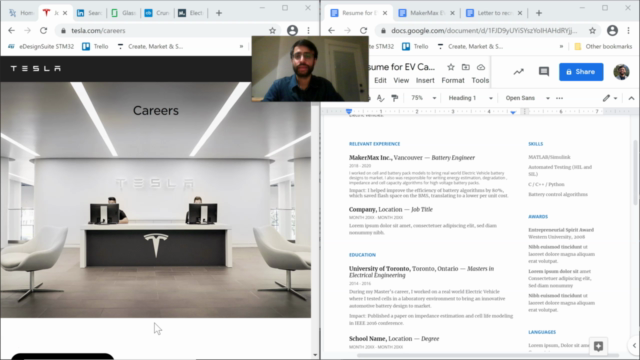The width and height of the screenshot is (640, 360).
Task: Open the Tools menu in Google Docs
Action: [480, 80]
